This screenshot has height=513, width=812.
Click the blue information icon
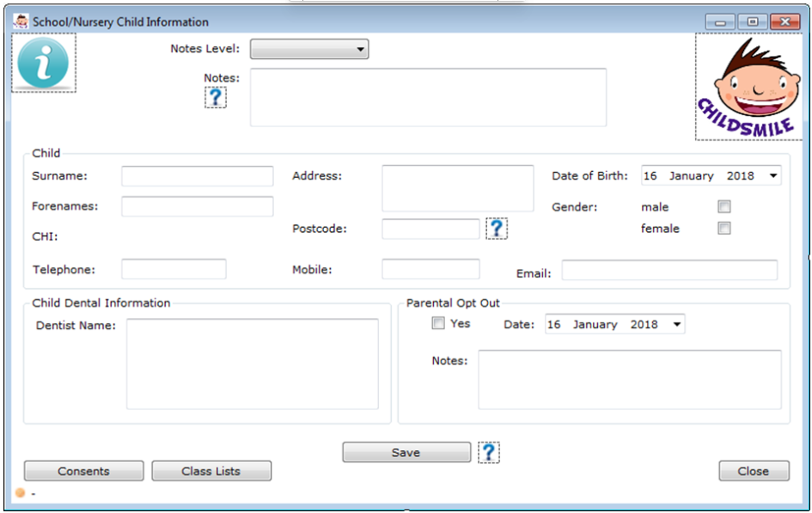(x=43, y=64)
